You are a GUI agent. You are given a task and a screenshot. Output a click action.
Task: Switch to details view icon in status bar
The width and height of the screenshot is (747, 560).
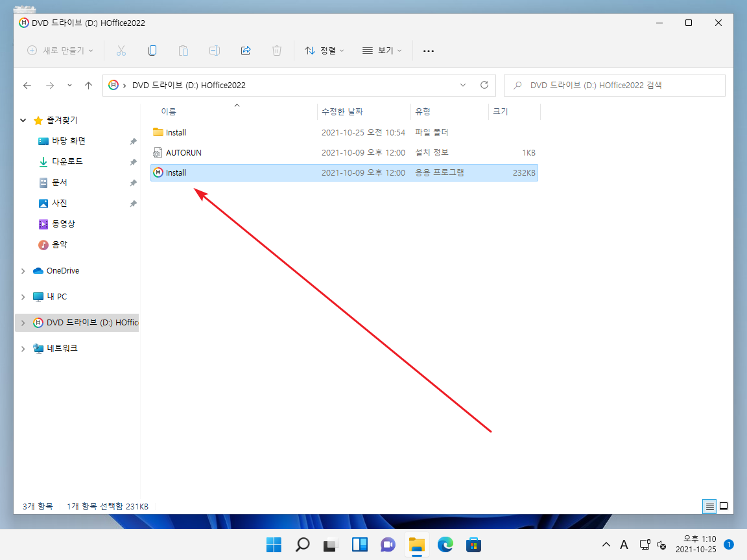[709, 506]
